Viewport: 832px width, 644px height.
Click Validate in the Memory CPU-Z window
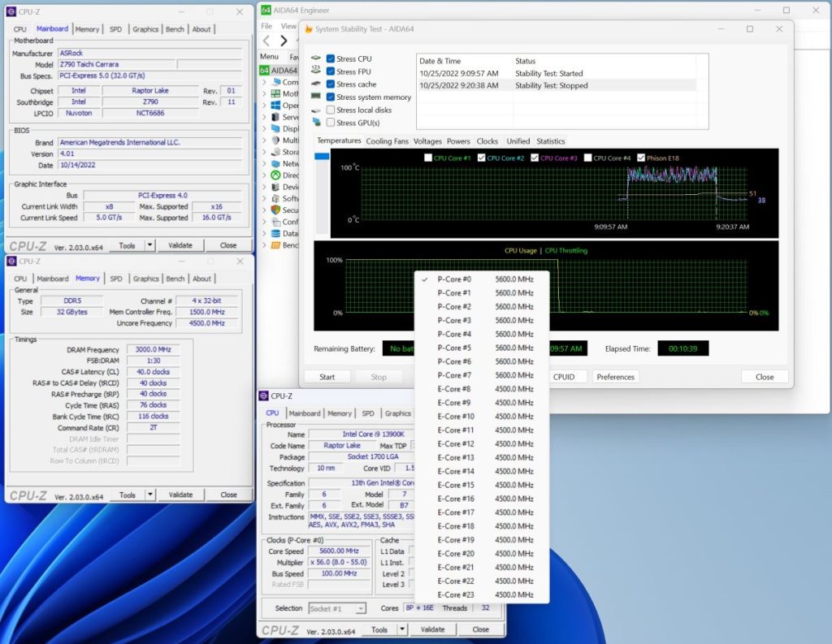(180, 495)
